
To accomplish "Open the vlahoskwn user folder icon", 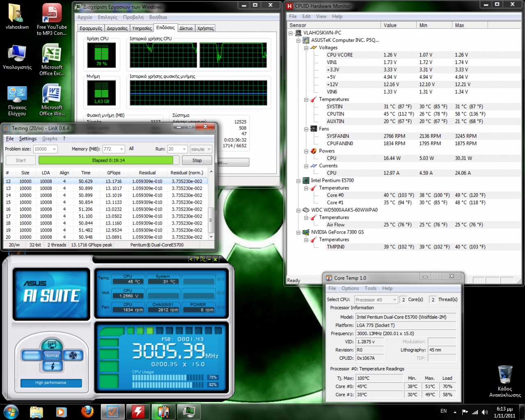I will 17,16.
